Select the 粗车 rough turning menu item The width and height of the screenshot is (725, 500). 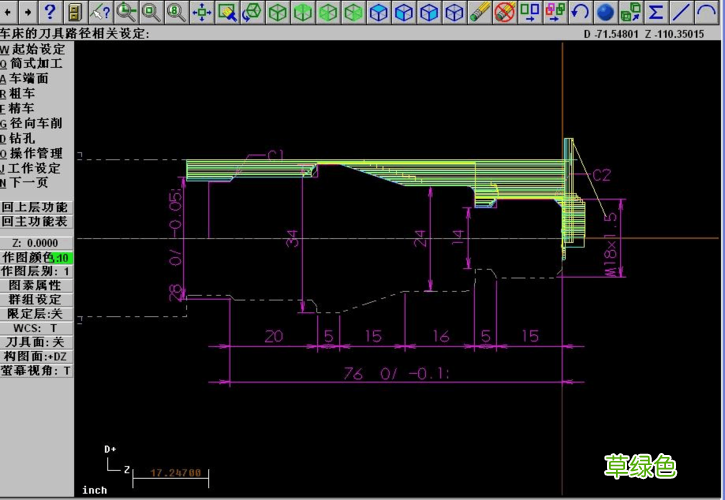coord(18,93)
